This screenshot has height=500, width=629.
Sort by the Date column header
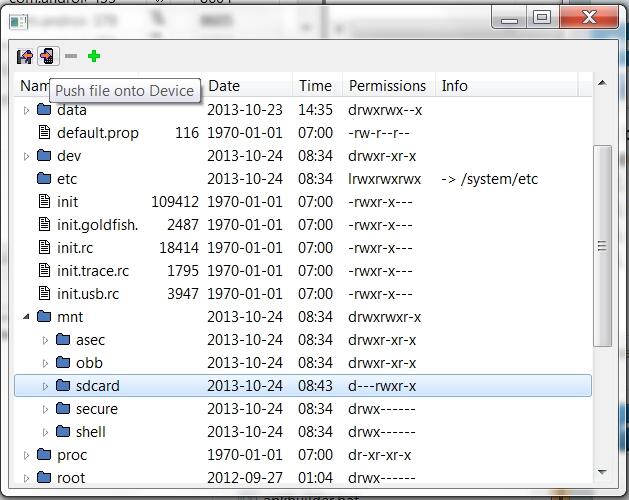coord(247,85)
